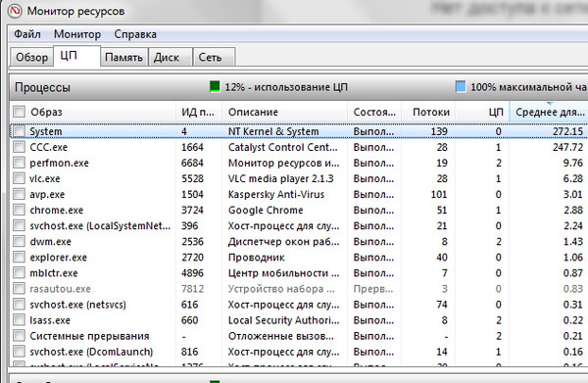This screenshot has height=383, width=588.
Task: Switch to the Обзор tab
Action: (x=32, y=58)
